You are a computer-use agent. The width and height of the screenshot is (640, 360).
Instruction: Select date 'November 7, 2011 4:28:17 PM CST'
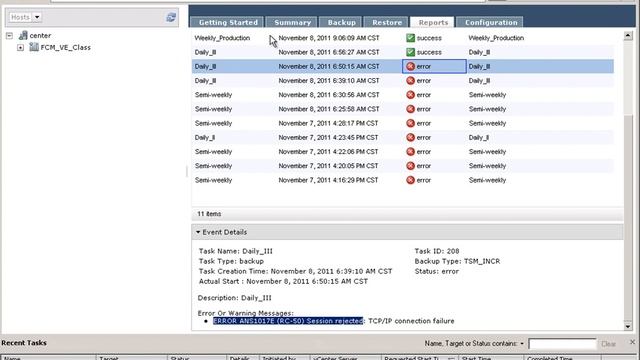[x=328, y=123]
